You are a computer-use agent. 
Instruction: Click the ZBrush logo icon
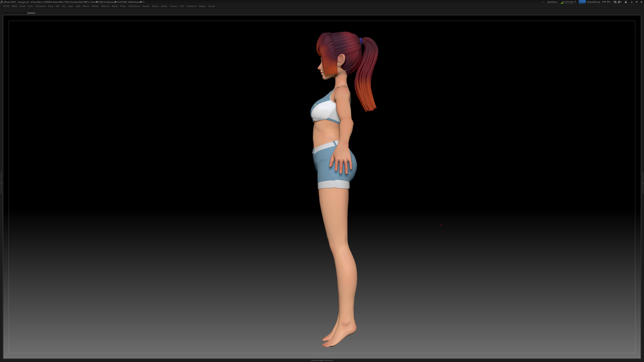point(2,2)
